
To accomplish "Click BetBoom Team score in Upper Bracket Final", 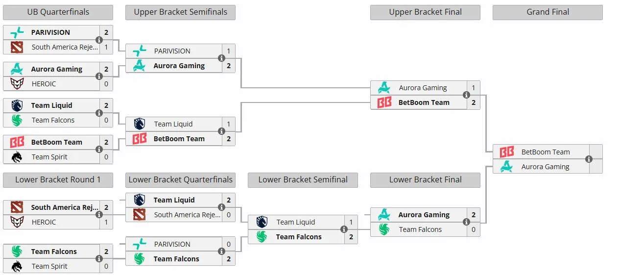I will (x=474, y=102).
